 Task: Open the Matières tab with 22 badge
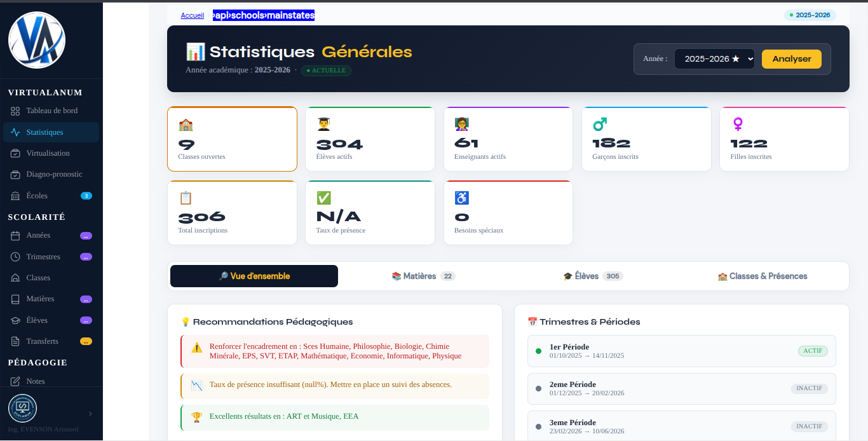tap(423, 276)
